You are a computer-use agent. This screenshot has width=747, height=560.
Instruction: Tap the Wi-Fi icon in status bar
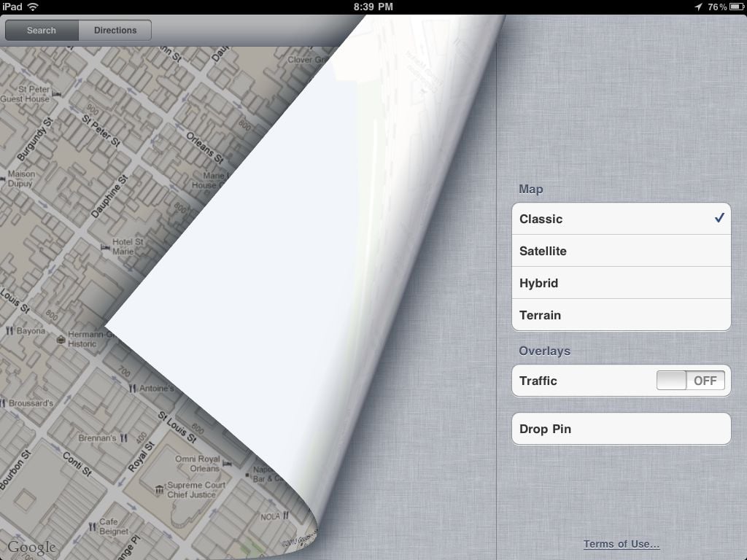pyautogui.click(x=33, y=7)
